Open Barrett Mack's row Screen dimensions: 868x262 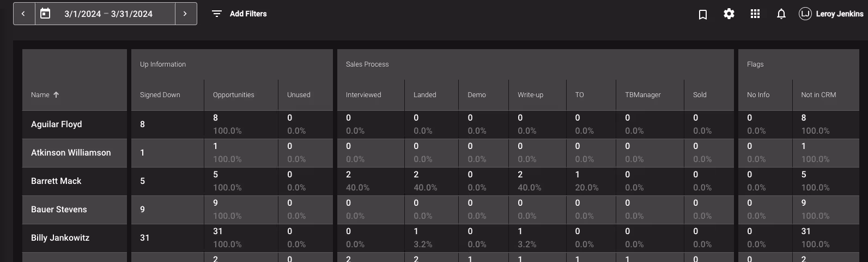56,181
